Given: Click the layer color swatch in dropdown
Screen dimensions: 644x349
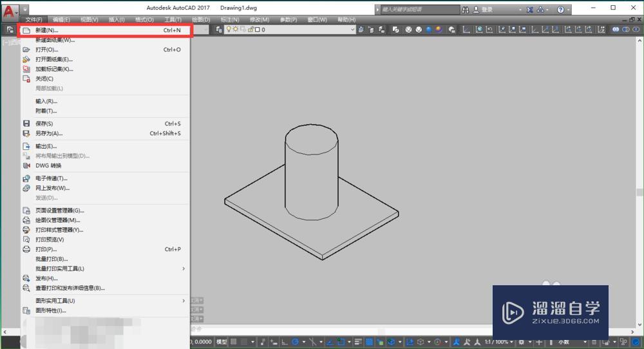Looking at the screenshot, I should [258, 30].
